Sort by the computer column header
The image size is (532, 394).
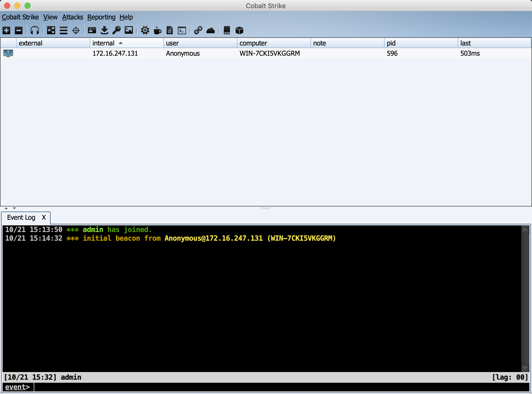[274, 43]
